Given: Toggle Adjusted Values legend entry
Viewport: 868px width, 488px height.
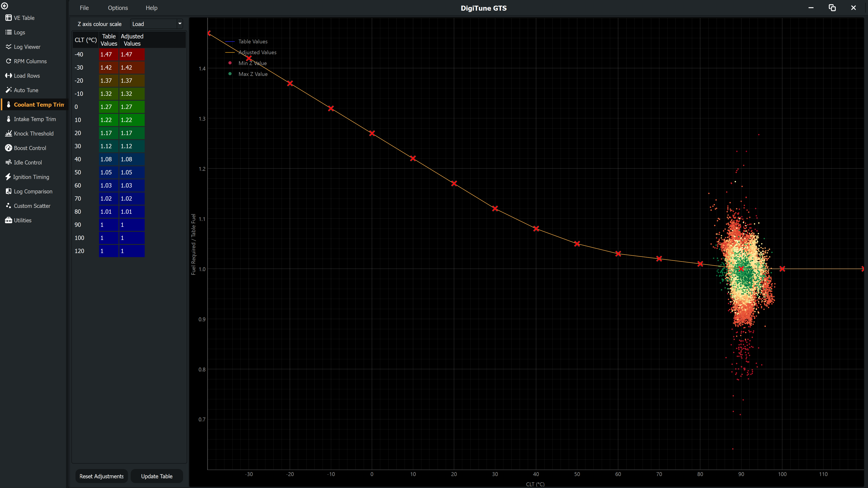Looking at the screenshot, I should (251, 52).
